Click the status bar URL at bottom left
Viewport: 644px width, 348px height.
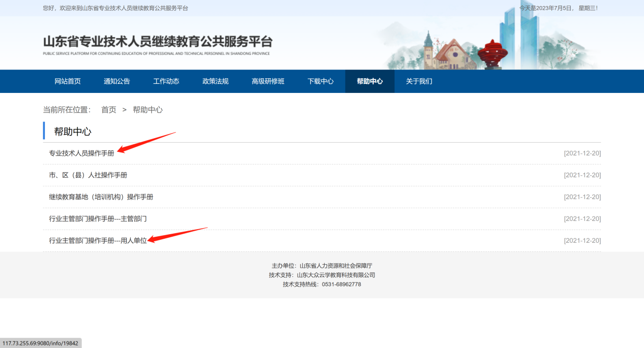click(41, 343)
